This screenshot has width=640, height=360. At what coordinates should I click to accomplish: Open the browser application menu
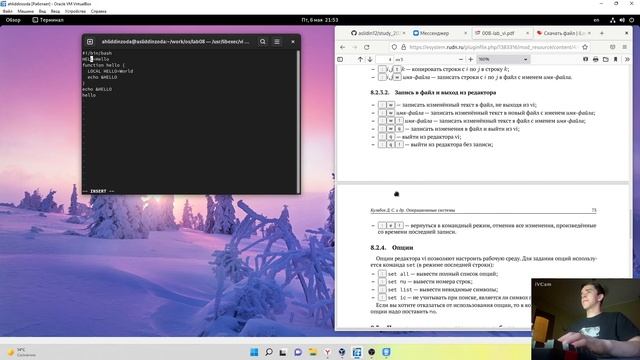[624, 47]
